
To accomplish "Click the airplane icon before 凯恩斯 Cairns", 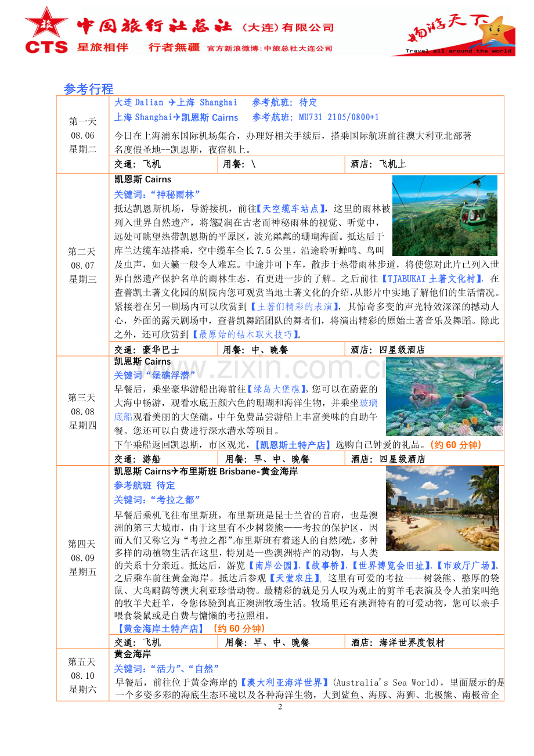I will pyautogui.click(x=177, y=117).
